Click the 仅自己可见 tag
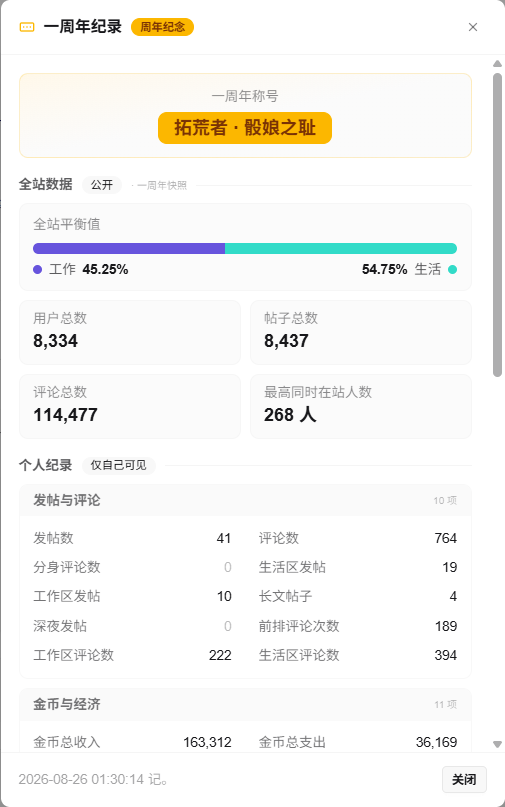 coord(118,465)
